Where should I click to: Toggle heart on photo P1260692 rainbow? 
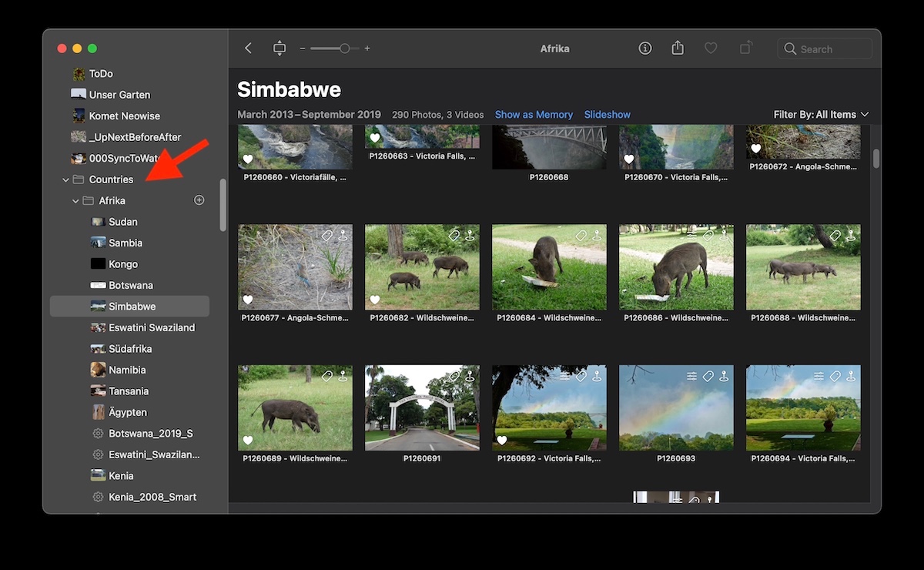[x=502, y=441]
